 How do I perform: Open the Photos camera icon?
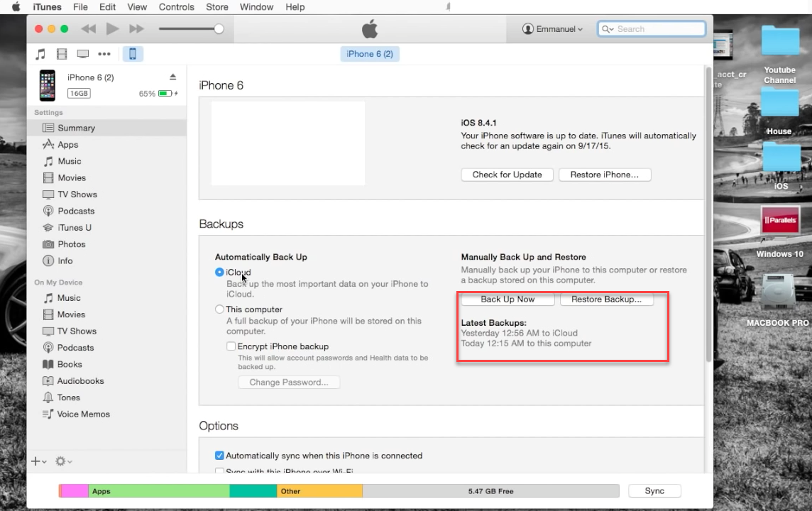tap(48, 244)
